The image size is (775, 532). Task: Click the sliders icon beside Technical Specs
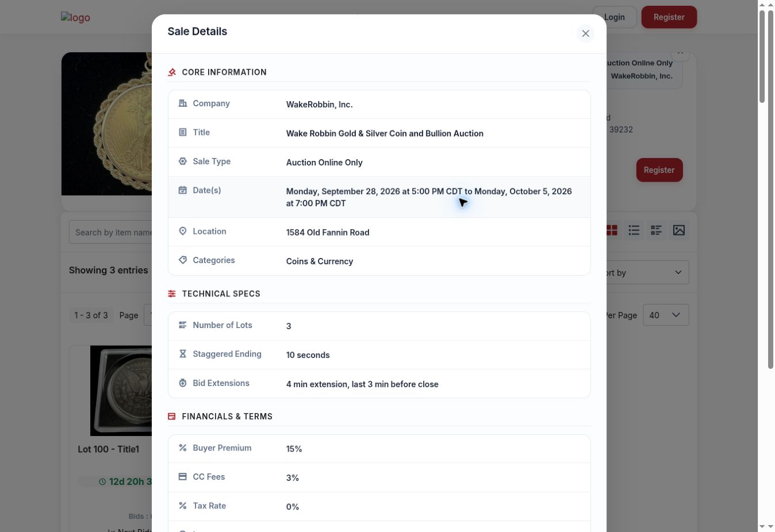click(172, 294)
